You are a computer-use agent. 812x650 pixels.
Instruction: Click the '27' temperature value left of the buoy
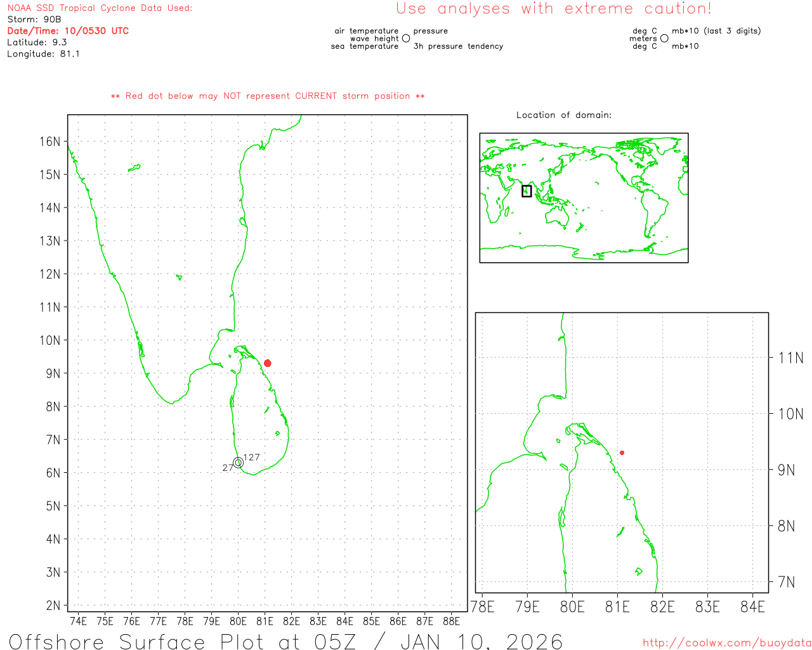(227, 468)
